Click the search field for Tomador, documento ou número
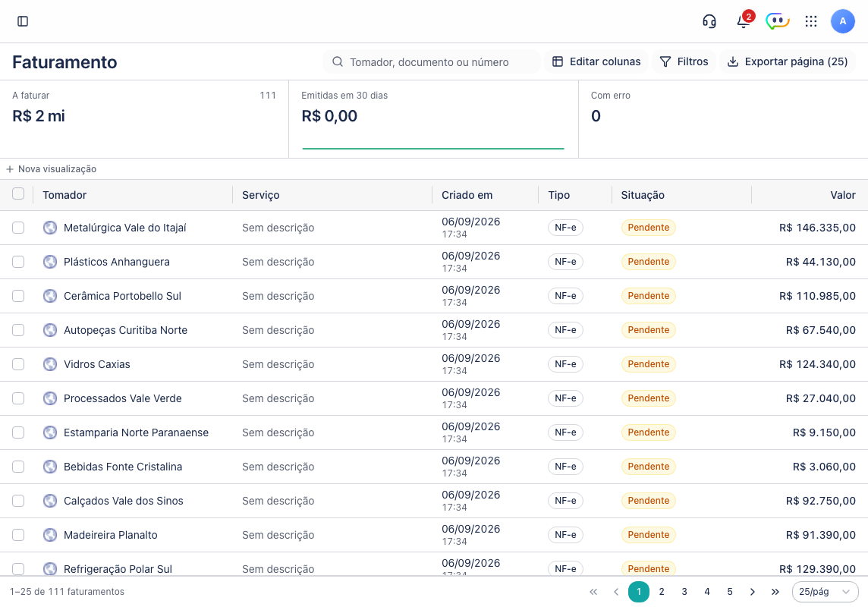Image resolution: width=868 pixels, height=607 pixels. (432, 61)
